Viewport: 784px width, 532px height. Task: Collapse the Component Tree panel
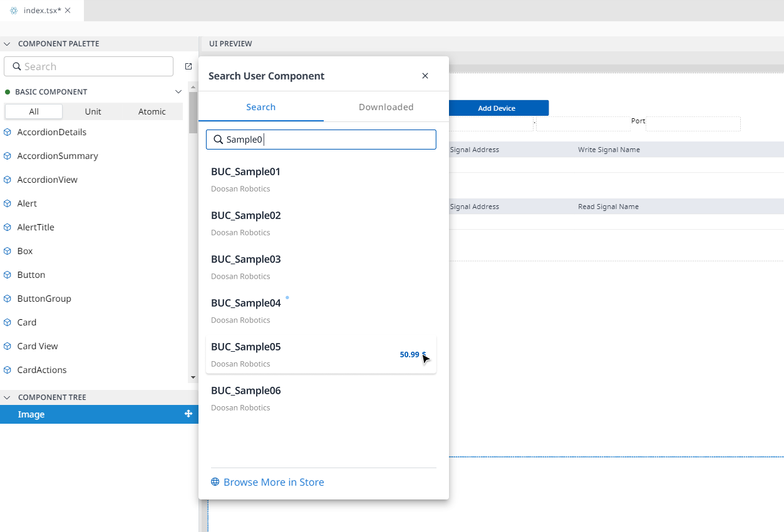8,397
